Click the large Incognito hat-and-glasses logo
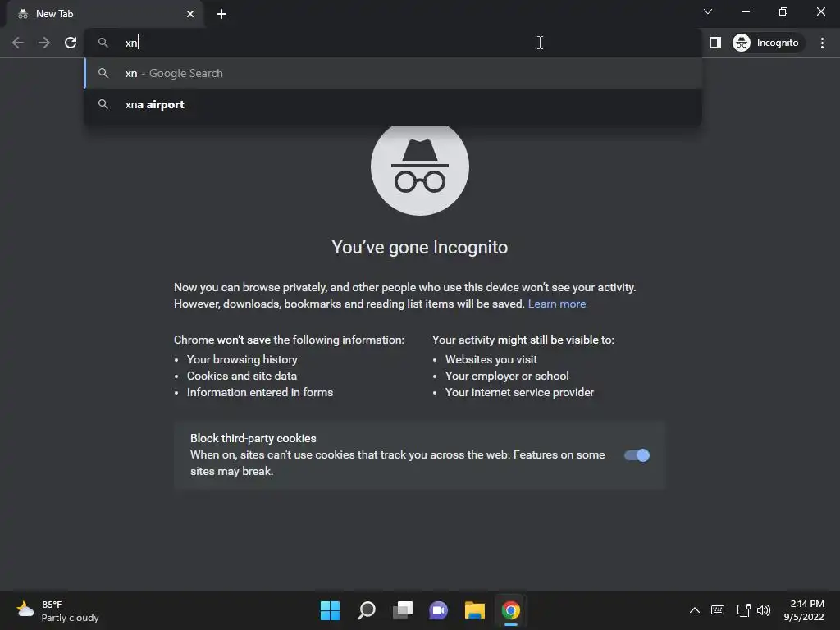 pyautogui.click(x=420, y=167)
